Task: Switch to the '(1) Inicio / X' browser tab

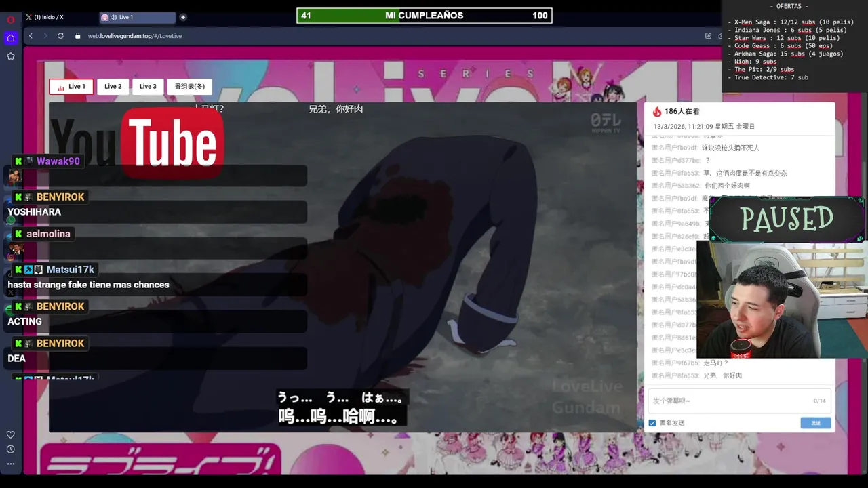Action: [58, 17]
